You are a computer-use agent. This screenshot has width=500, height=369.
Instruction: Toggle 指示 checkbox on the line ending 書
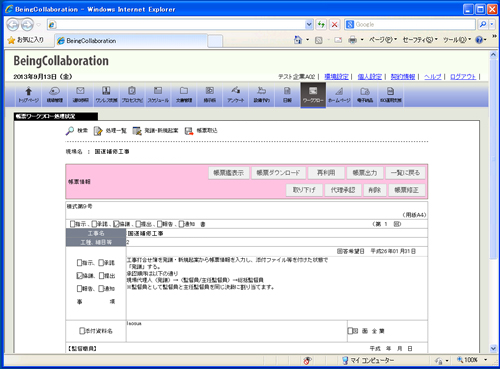pyautogui.click(x=72, y=224)
